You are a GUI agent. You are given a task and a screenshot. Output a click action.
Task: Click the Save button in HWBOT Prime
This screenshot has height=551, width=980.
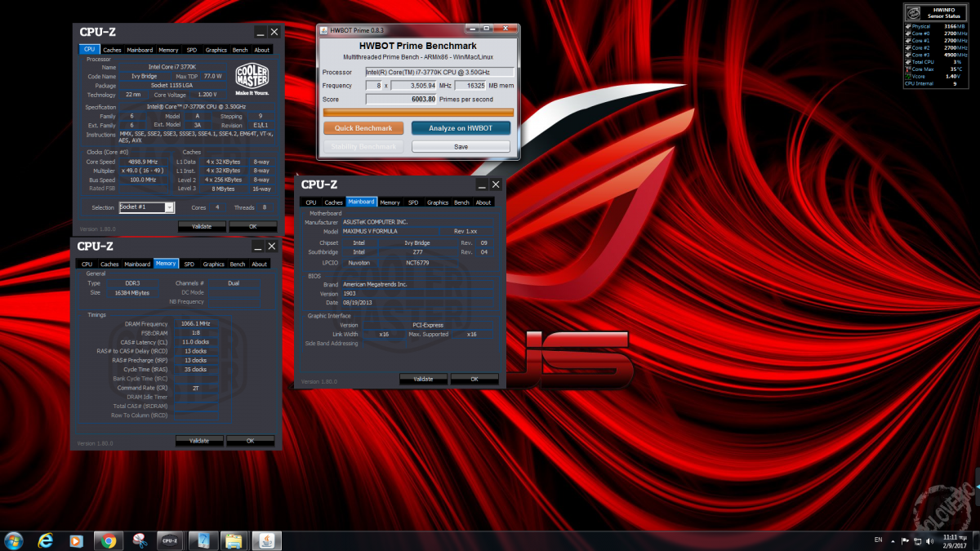point(461,147)
